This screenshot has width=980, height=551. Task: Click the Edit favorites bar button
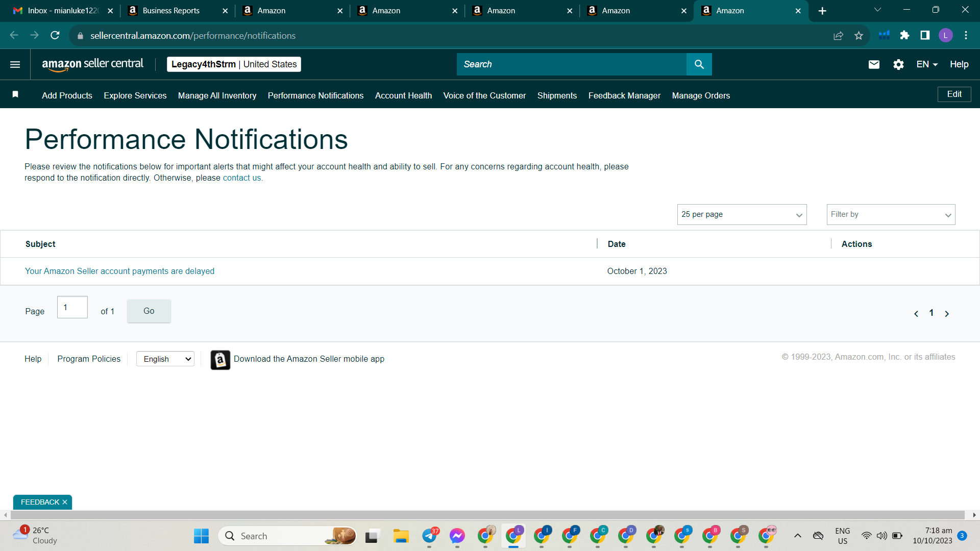pos(954,94)
